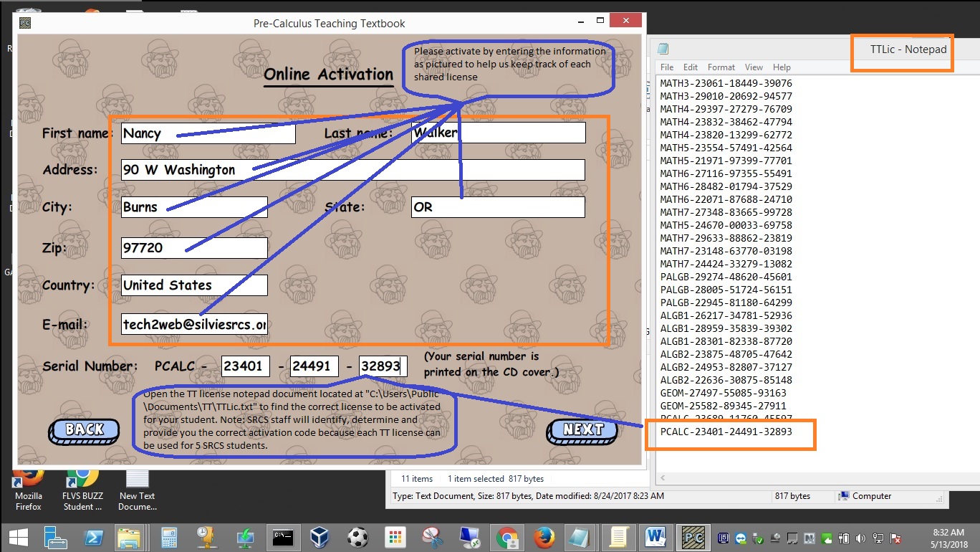Screen dimensions: 980x552
Task: Open the clock taskbar app icon
Action: tap(206, 536)
